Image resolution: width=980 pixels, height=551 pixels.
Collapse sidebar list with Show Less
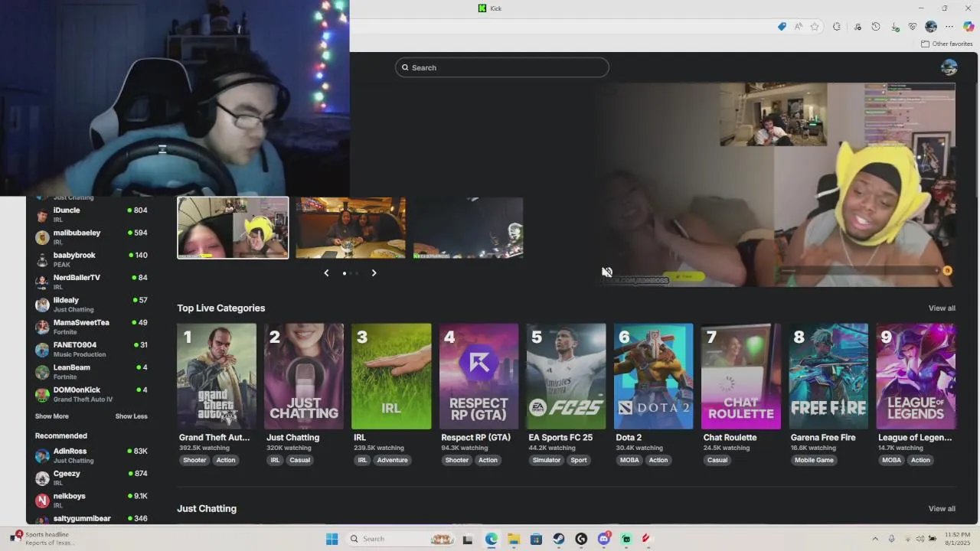click(x=132, y=416)
